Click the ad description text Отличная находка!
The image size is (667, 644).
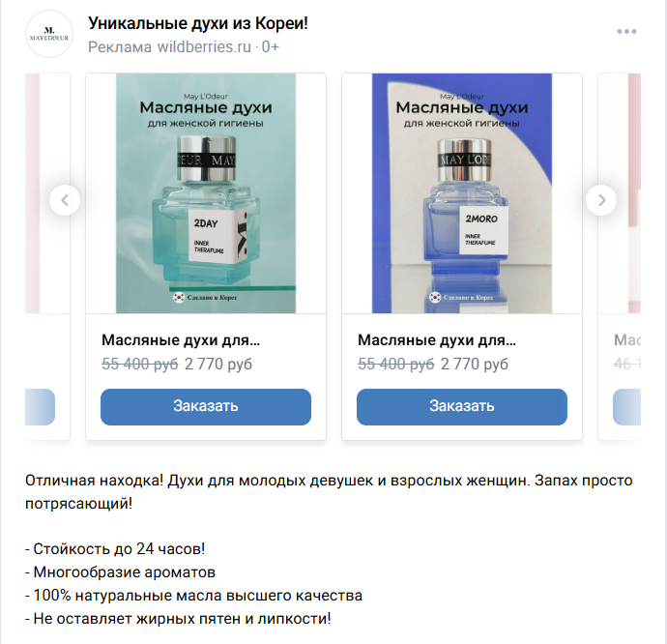click(94, 481)
